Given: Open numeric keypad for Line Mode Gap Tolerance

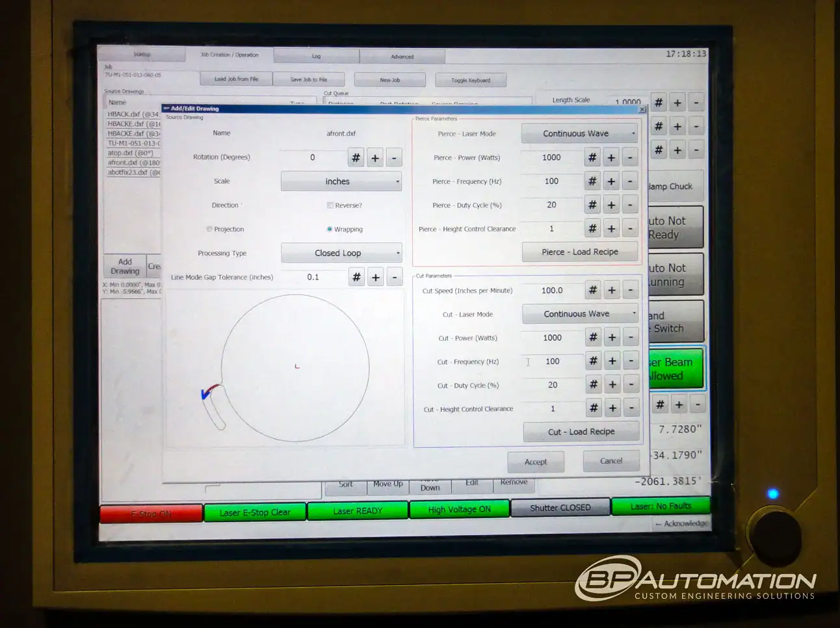Looking at the screenshot, I should (356, 276).
